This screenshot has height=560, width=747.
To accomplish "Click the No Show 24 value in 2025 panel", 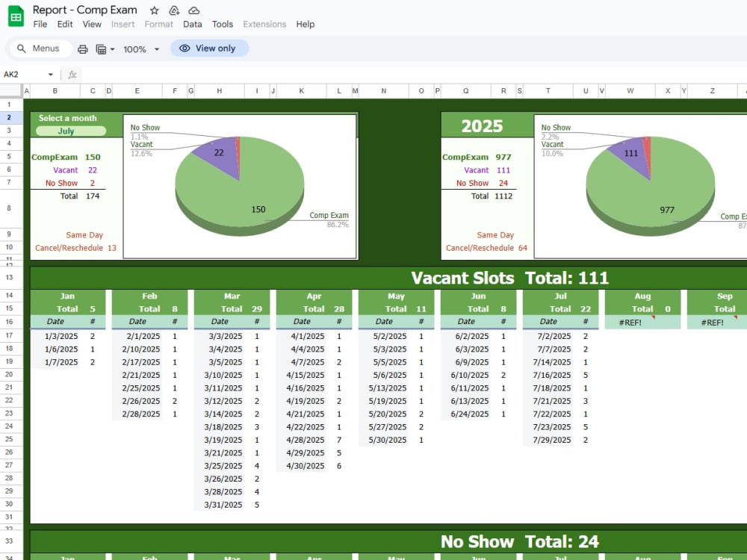I will click(503, 183).
